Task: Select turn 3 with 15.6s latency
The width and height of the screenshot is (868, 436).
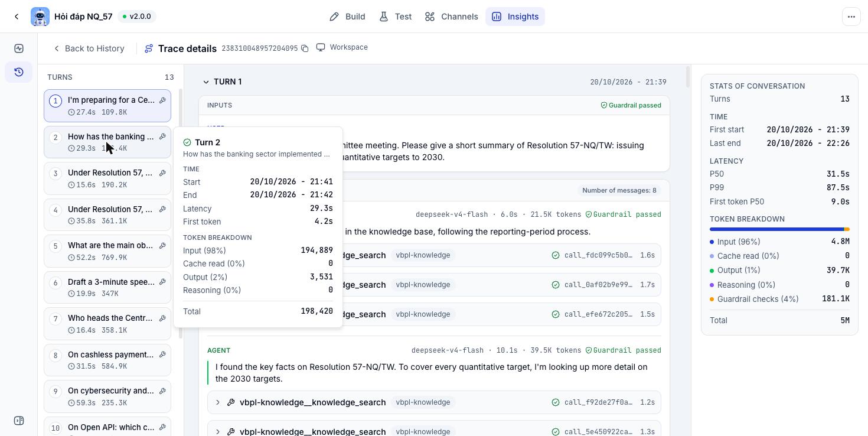Action: 107,178
